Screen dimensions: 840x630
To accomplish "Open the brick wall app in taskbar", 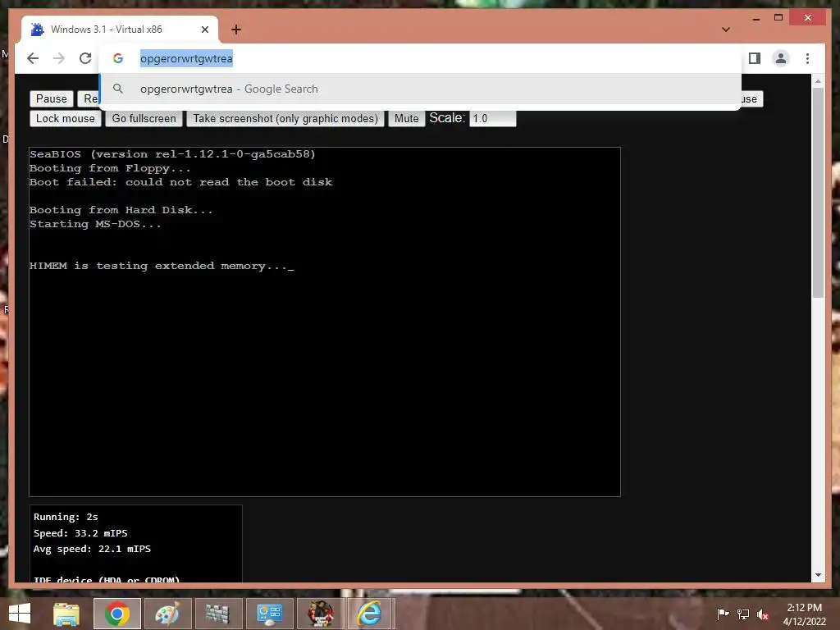I will click(217, 614).
